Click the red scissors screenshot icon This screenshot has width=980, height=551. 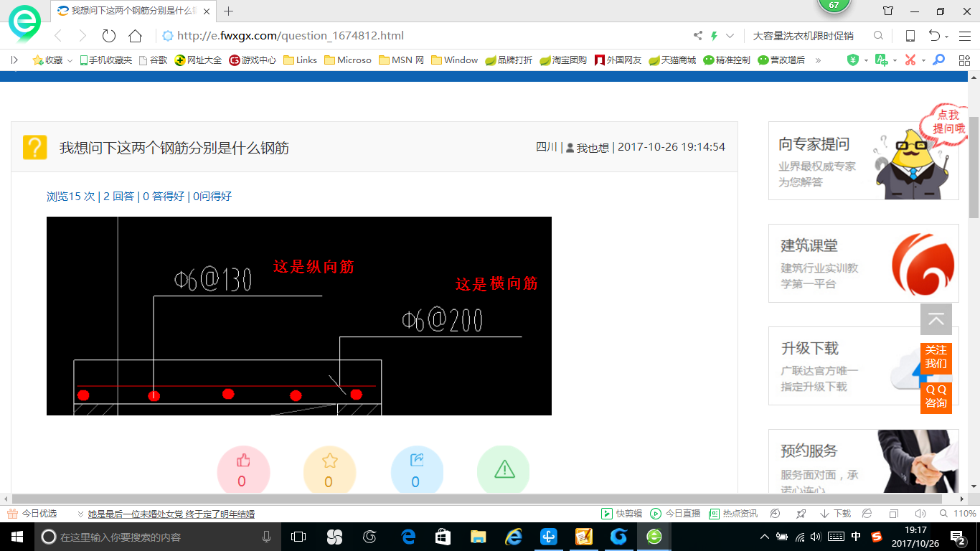pos(910,60)
